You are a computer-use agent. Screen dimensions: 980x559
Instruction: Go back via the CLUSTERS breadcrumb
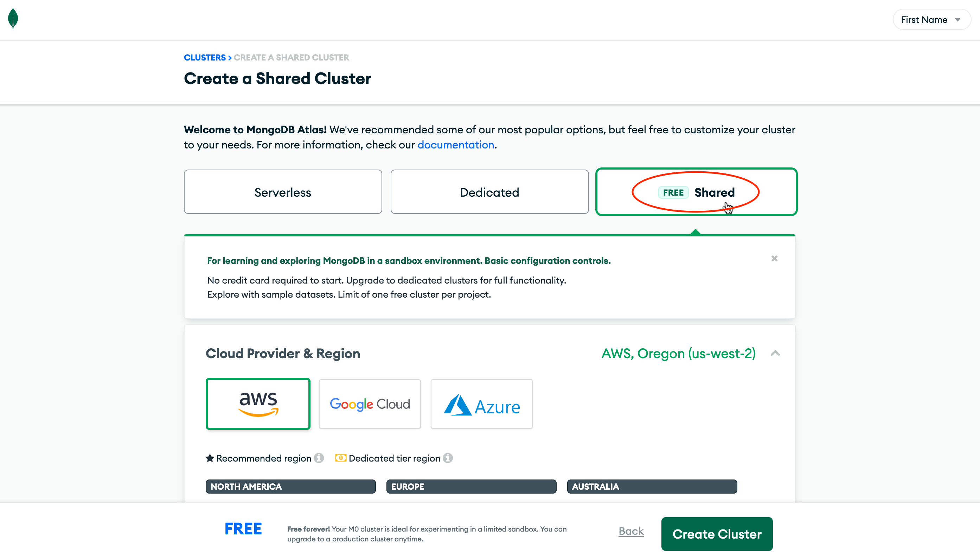tap(205, 57)
